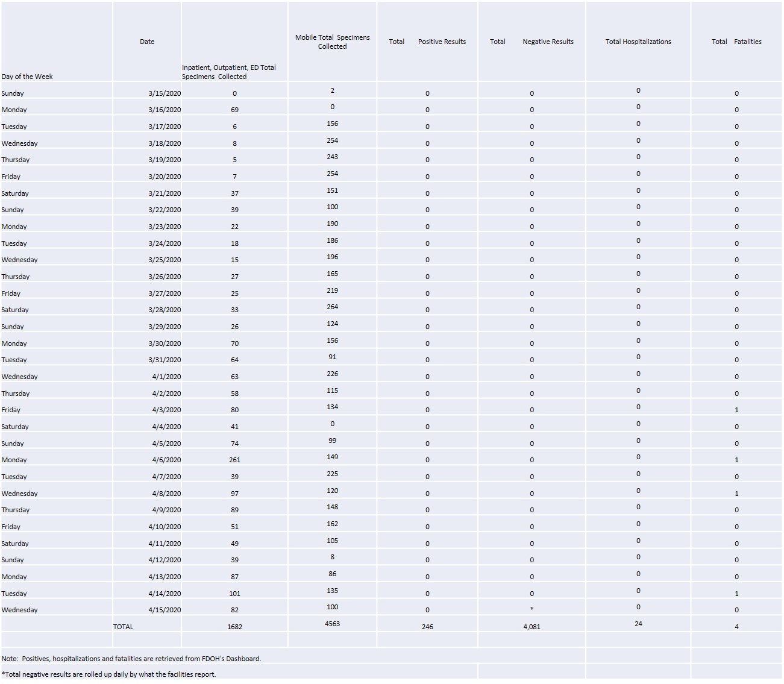The height and width of the screenshot is (684, 784).
Task: Select the Total Hospitalizations column header
Action: [638, 42]
